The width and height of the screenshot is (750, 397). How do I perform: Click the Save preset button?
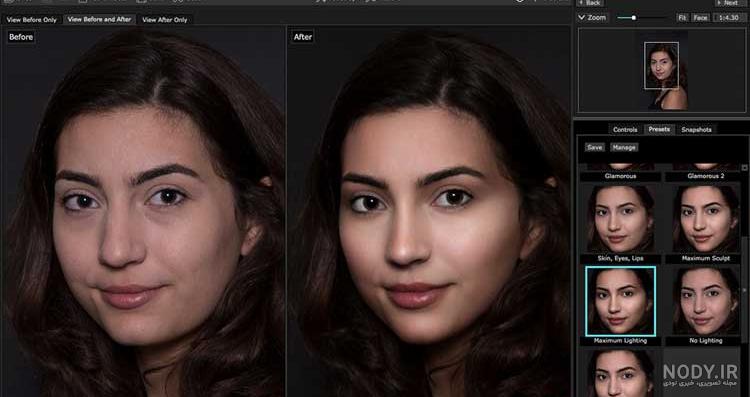point(595,148)
